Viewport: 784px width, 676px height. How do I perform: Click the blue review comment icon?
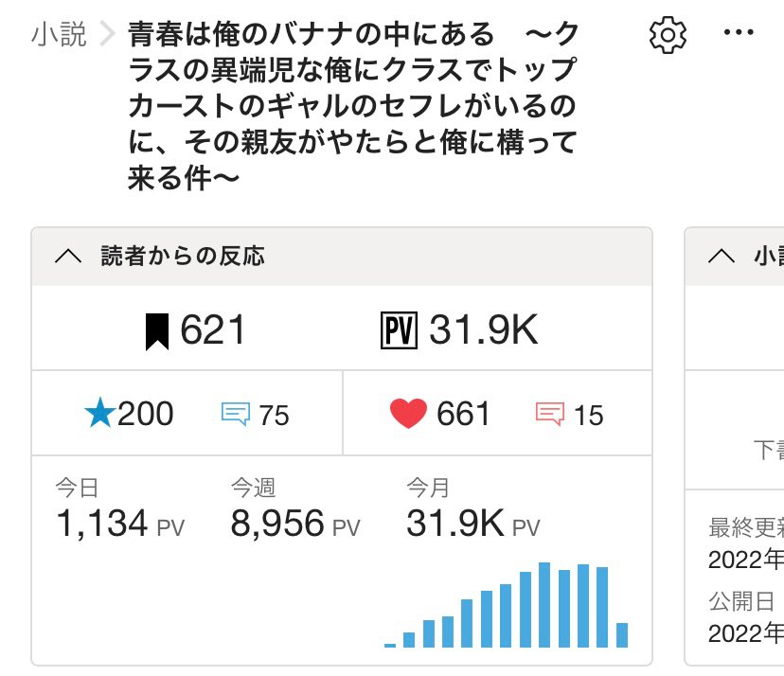(235, 415)
